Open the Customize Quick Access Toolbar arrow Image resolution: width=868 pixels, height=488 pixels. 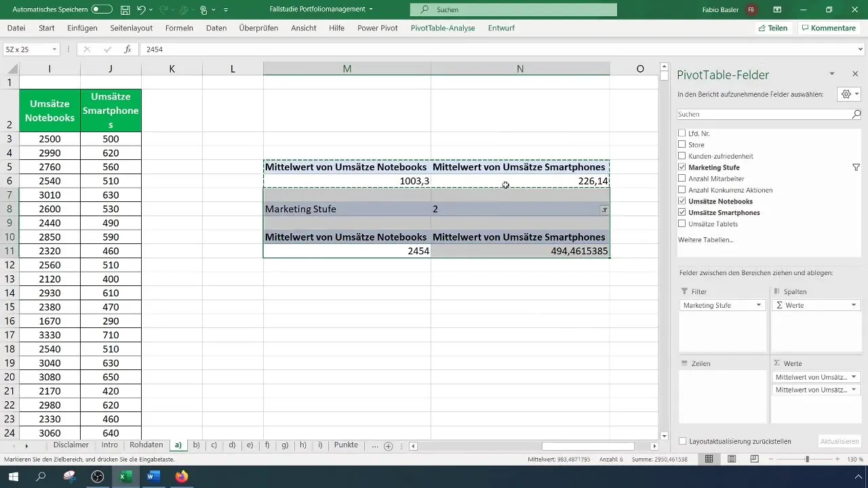point(226,10)
